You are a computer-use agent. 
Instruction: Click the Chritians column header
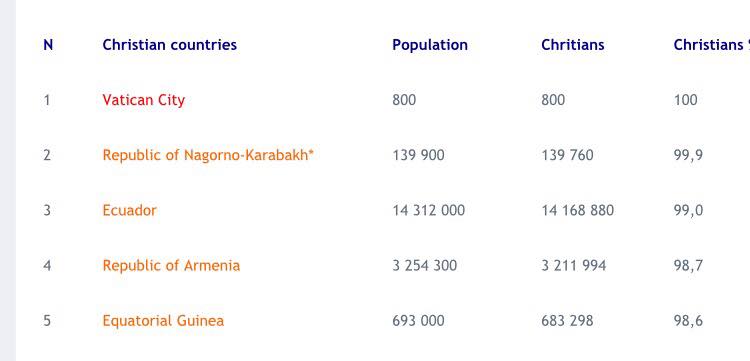click(x=573, y=45)
